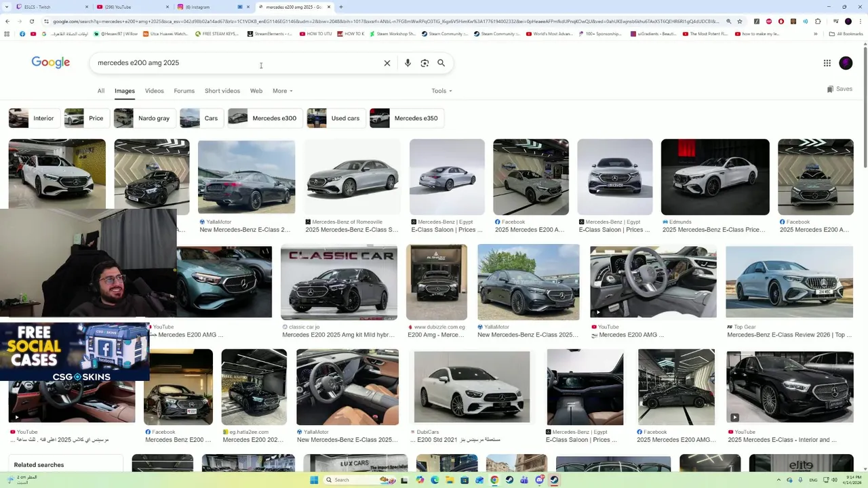Open the dubizzle.com.eg E200 Amg image
Image resolution: width=868 pixels, height=488 pixels.
click(x=437, y=282)
